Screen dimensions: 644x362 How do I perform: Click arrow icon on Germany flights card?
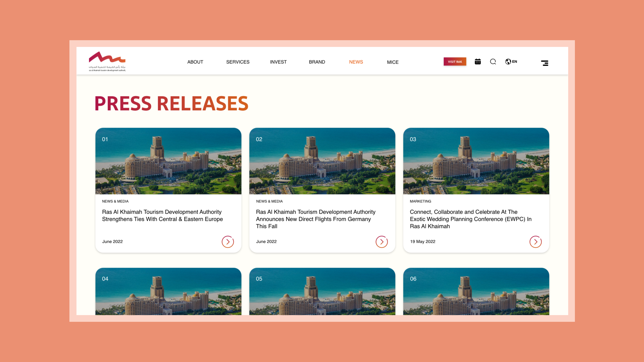point(382,242)
